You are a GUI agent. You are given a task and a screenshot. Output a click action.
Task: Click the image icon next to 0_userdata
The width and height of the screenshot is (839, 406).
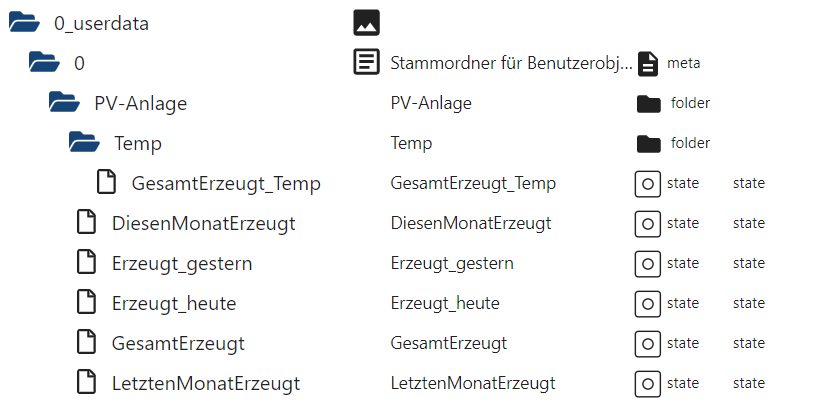click(367, 23)
